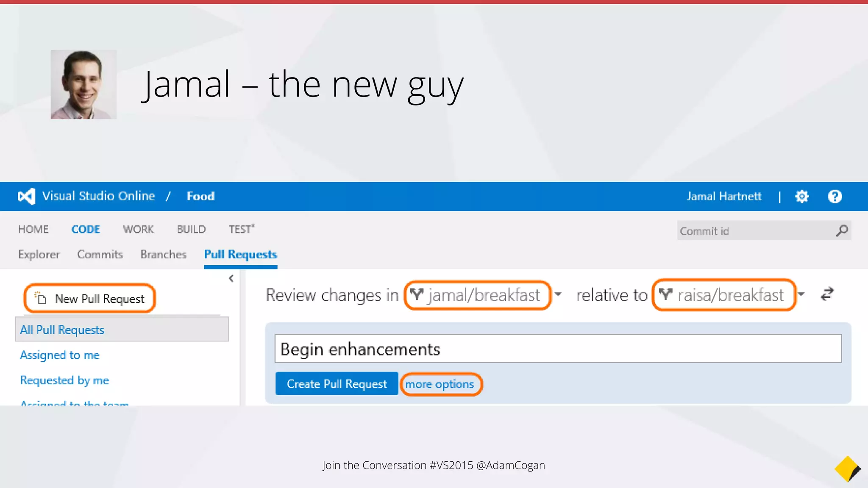Screen dimensions: 868x488
Task: Select the raisa/breakfast target branch selector
Action: tap(724, 295)
